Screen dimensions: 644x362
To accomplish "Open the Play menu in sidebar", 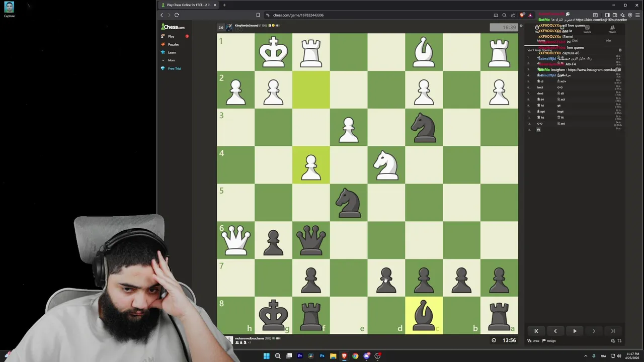I will [171, 36].
